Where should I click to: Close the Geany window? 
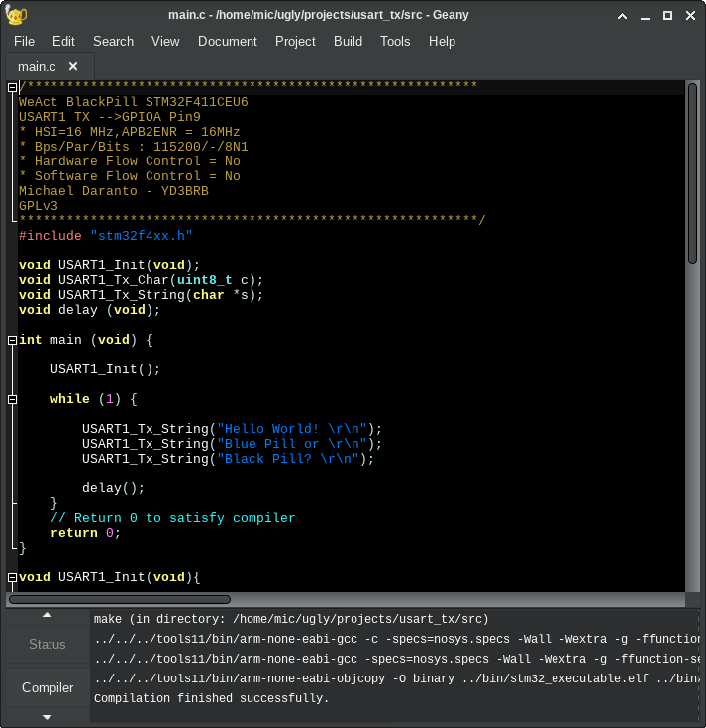point(689,16)
